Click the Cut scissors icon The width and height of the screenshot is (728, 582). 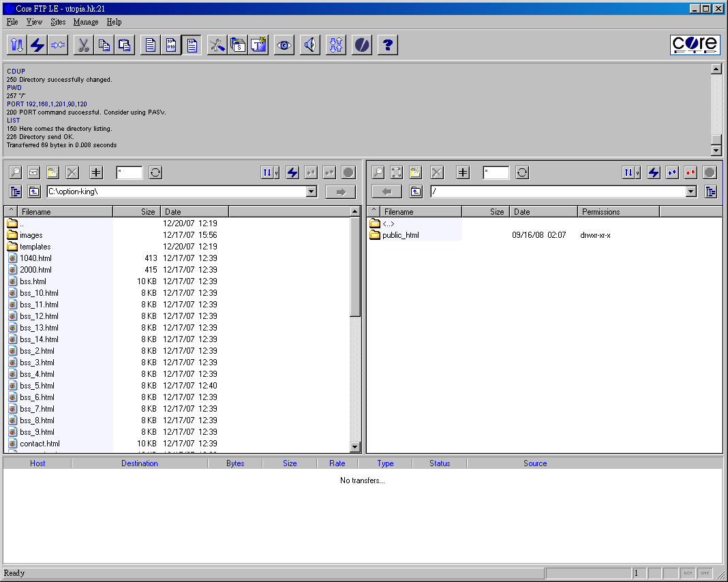pos(84,45)
